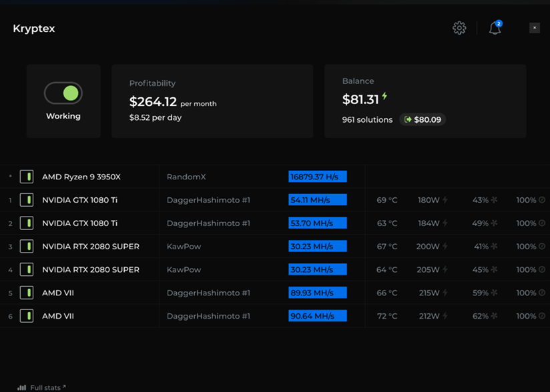Toggle device 3 RTX 2080 SUPER switch
This screenshot has width=550, height=392.
(27, 246)
